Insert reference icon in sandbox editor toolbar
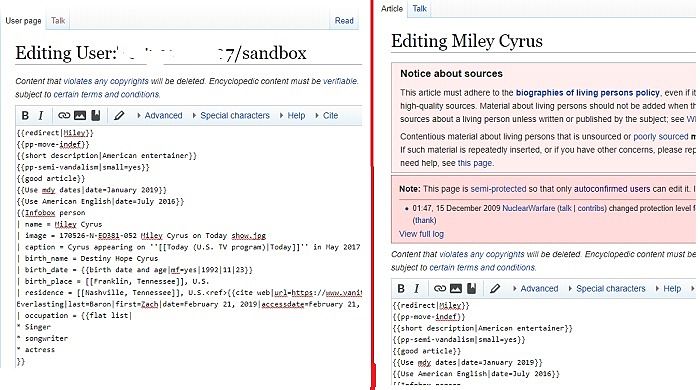The width and height of the screenshot is (700, 390). click(x=96, y=116)
